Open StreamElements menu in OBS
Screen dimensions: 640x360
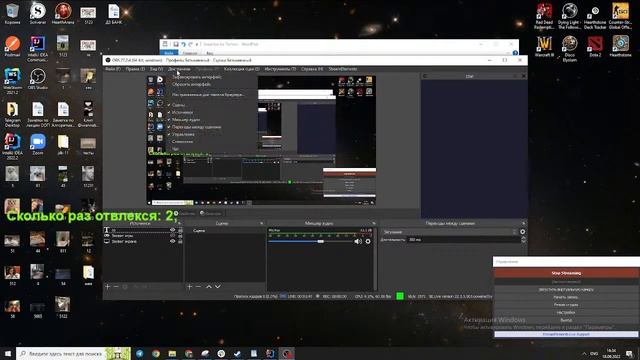[x=343, y=69]
